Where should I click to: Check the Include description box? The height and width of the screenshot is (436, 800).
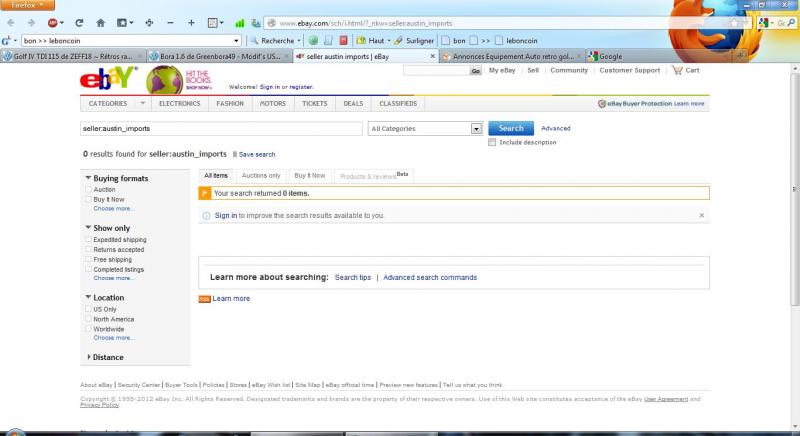492,143
